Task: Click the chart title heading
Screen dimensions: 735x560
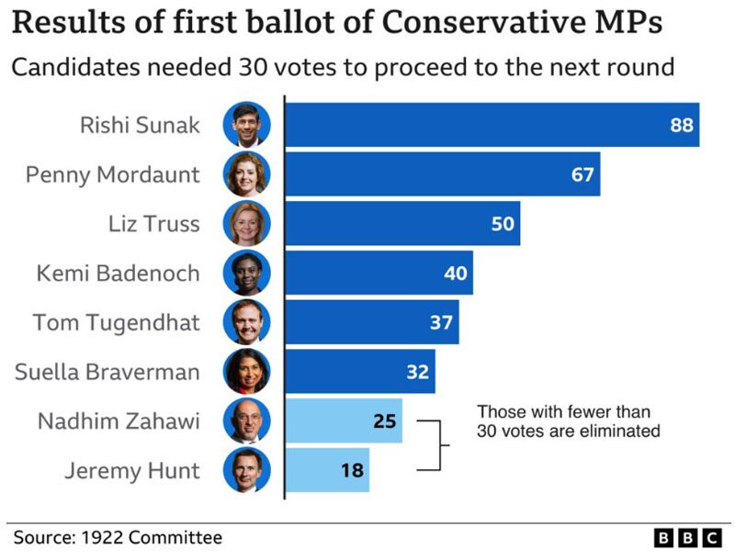Action: coord(337,21)
